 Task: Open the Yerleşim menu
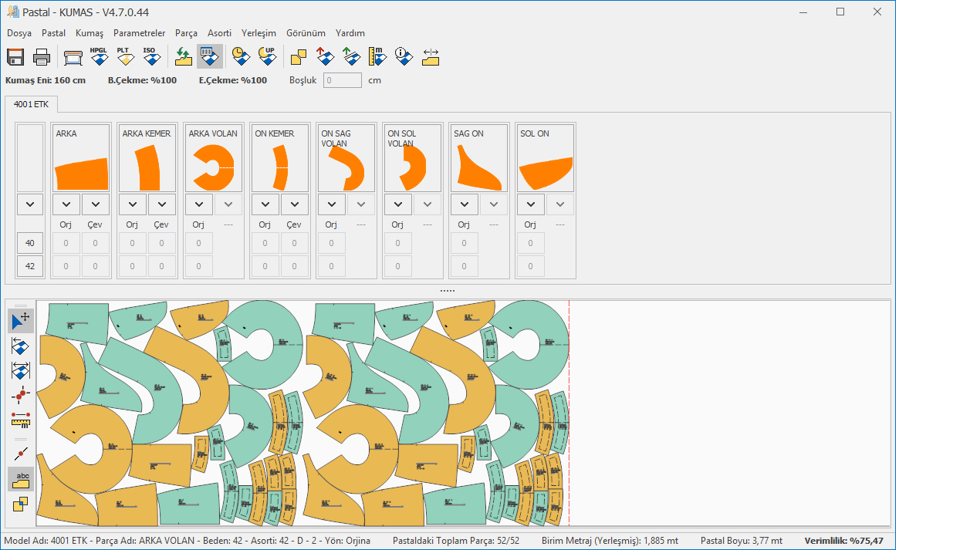click(x=259, y=33)
